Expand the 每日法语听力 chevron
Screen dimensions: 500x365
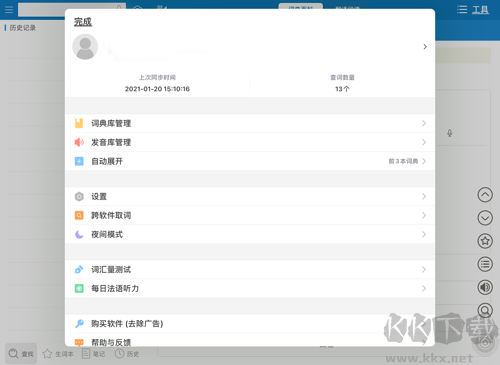click(424, 288)
